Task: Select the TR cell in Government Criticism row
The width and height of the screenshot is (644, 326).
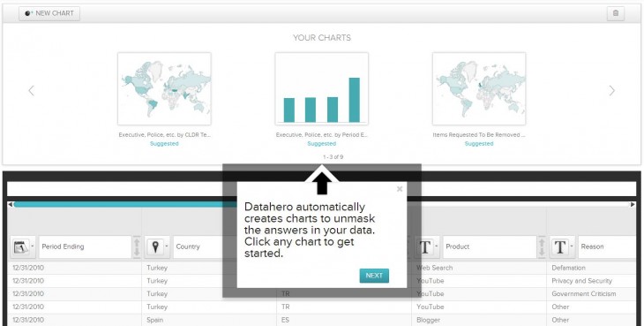Action: pos(344,294)
